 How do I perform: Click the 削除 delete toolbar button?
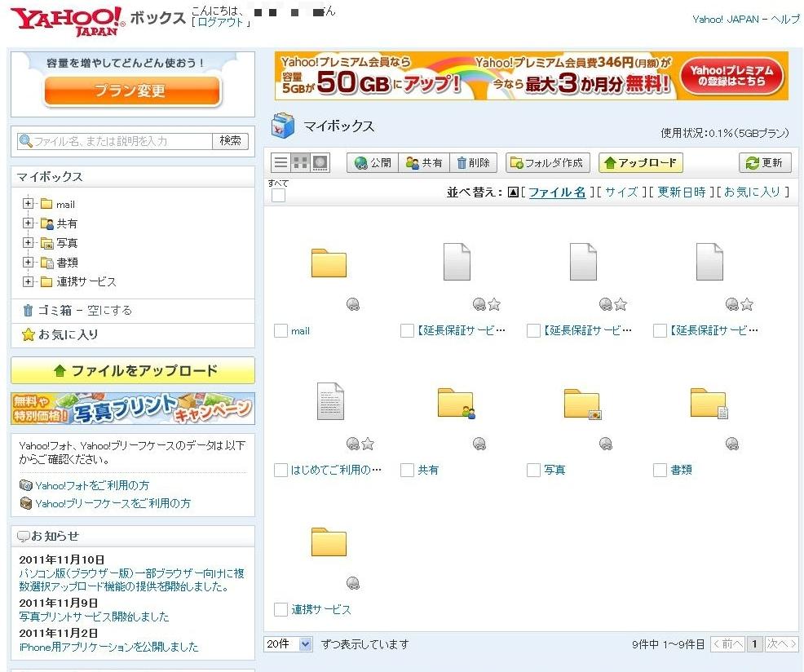pyautogui.click(x=473, y=162)
